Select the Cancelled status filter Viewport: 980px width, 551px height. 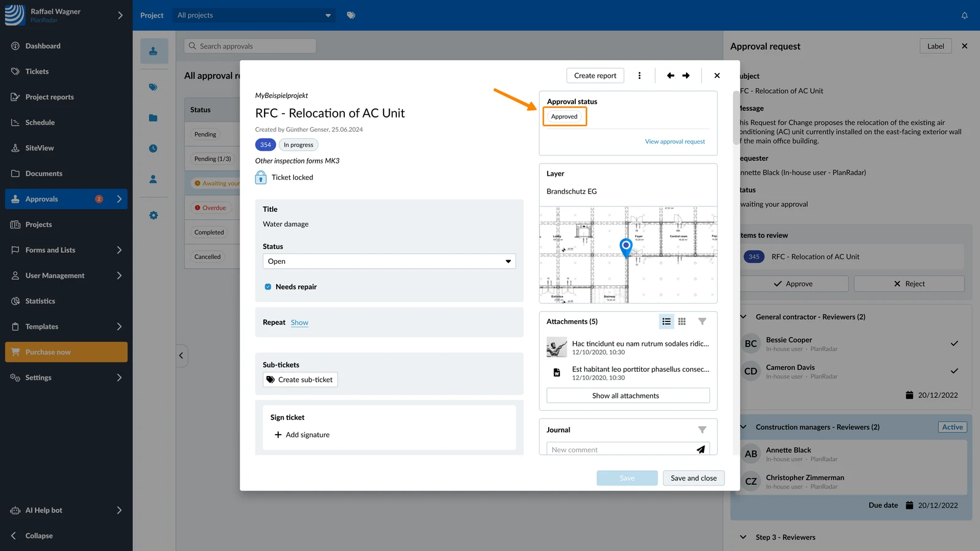pos(208,257)
